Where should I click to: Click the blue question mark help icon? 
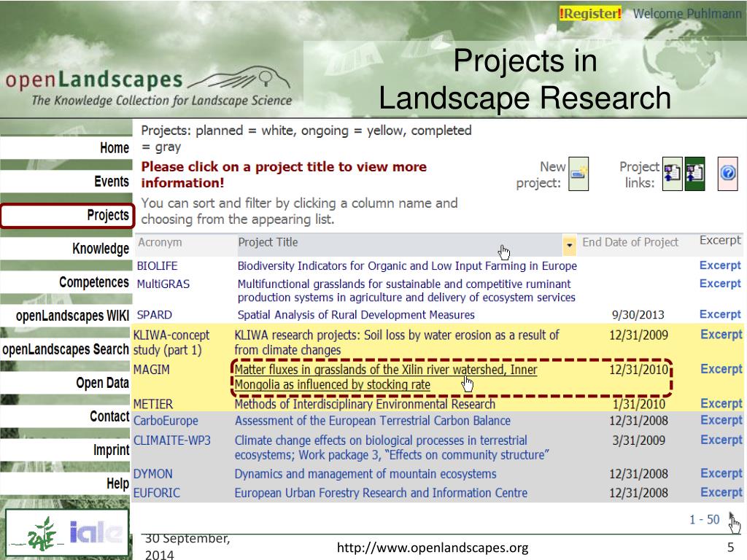tap(728, 175)
